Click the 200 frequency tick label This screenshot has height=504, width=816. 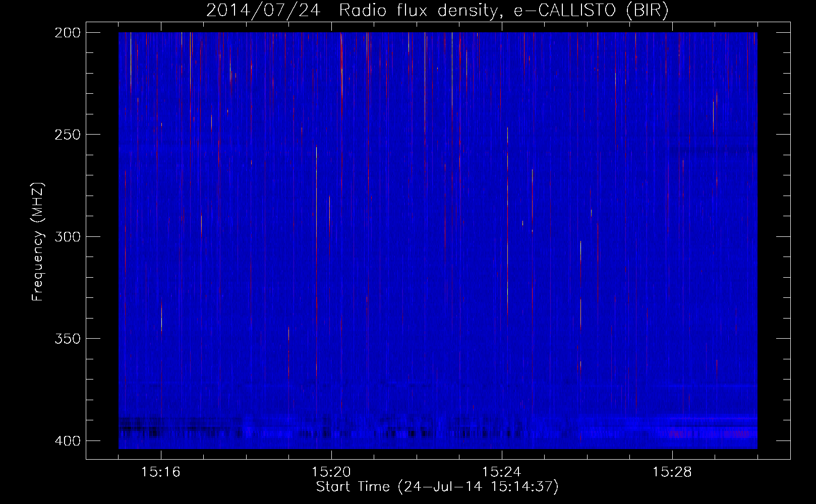pos(67,33)
